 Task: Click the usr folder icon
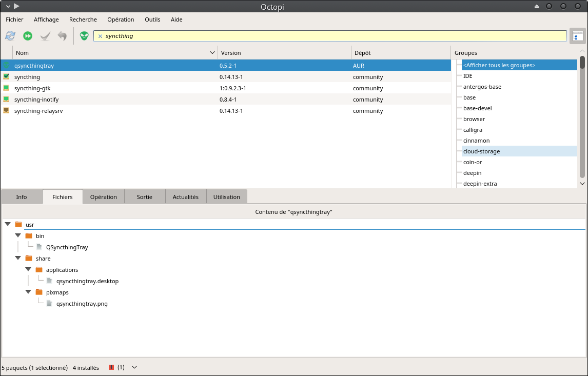18,224
